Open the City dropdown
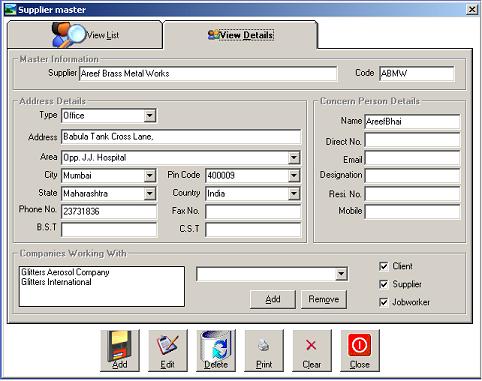482x381 pixels. pos(150,175)
